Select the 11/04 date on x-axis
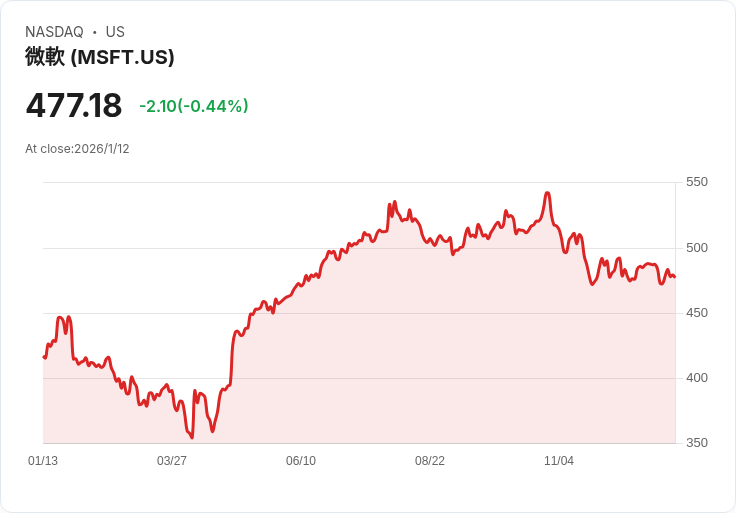The width and height of the screenshot is (736, 513). click(559, 461)
